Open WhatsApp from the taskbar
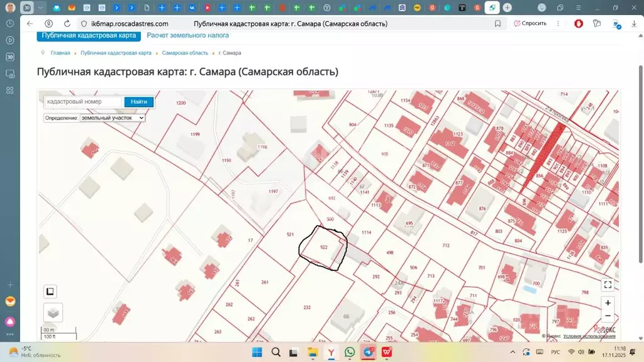 tap(350, 352)
